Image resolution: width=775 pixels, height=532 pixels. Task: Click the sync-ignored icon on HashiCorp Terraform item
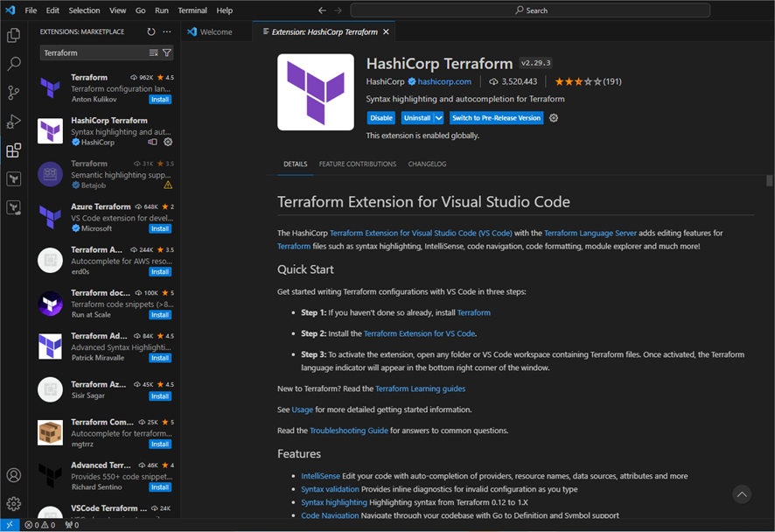153,142
